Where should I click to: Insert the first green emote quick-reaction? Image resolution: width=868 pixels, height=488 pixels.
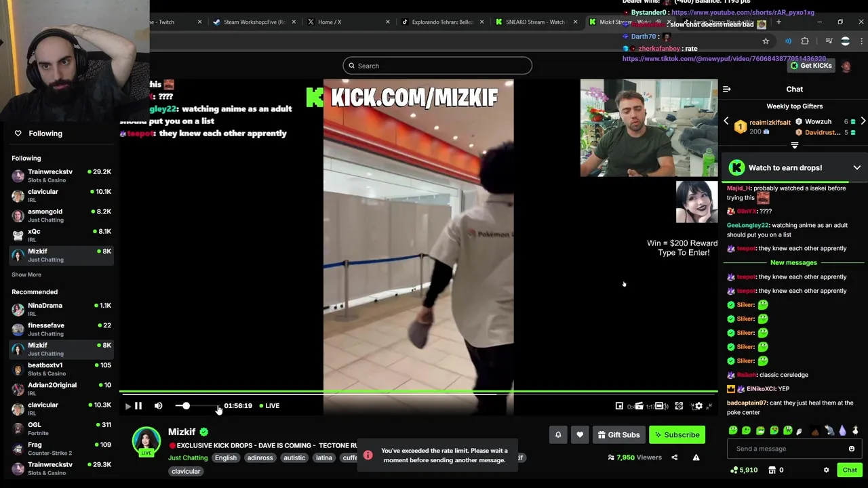click(733, 430)
